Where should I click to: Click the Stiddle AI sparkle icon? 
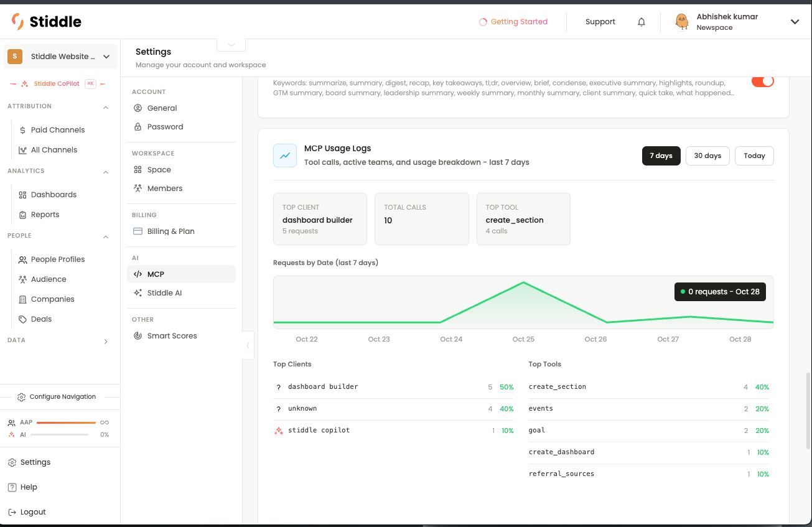(138, 293)
